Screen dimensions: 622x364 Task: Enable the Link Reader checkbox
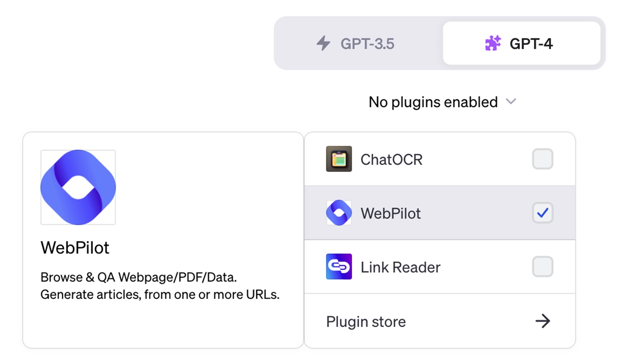542,267
